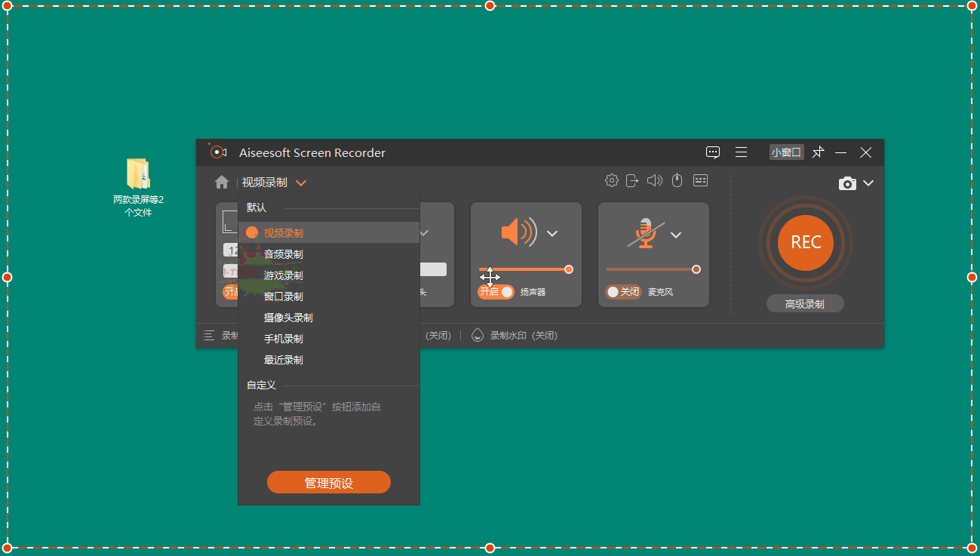Expand the speaker device dropdown arrow

[552, 234]
